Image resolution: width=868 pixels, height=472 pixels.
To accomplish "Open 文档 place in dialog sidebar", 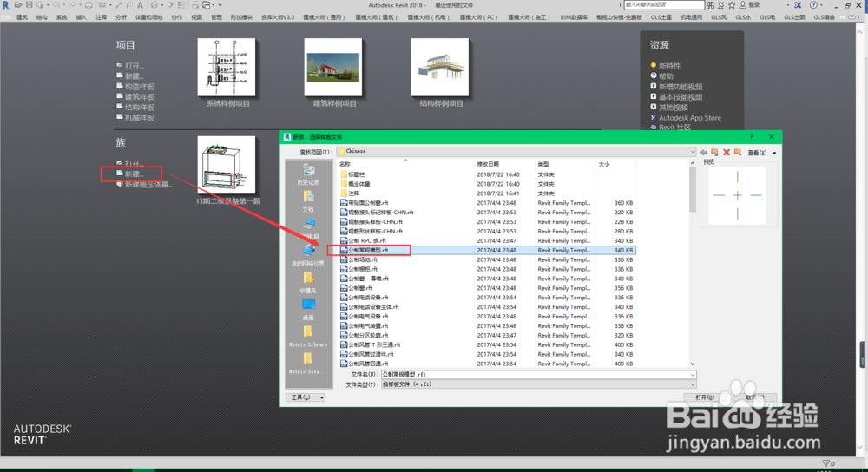I will pyautogui.click(x=308, y=201).
